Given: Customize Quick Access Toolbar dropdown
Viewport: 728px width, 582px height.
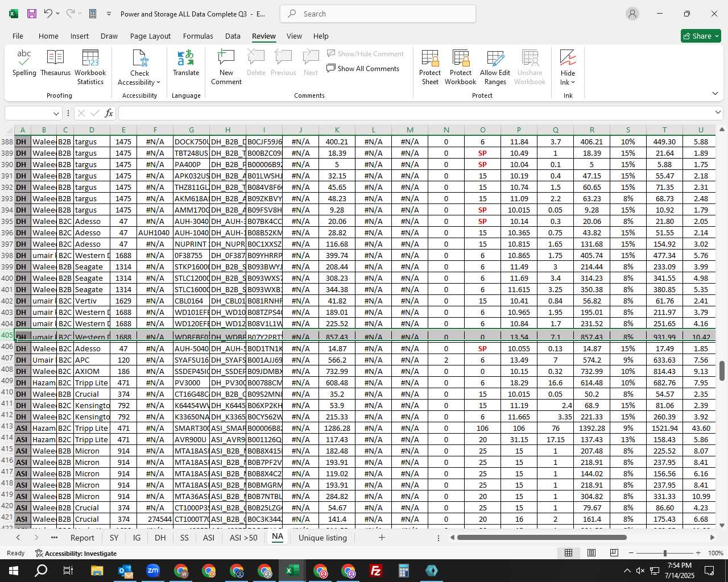Looking at the screenshot, I should pyautogui.click(x=109, y=14).
